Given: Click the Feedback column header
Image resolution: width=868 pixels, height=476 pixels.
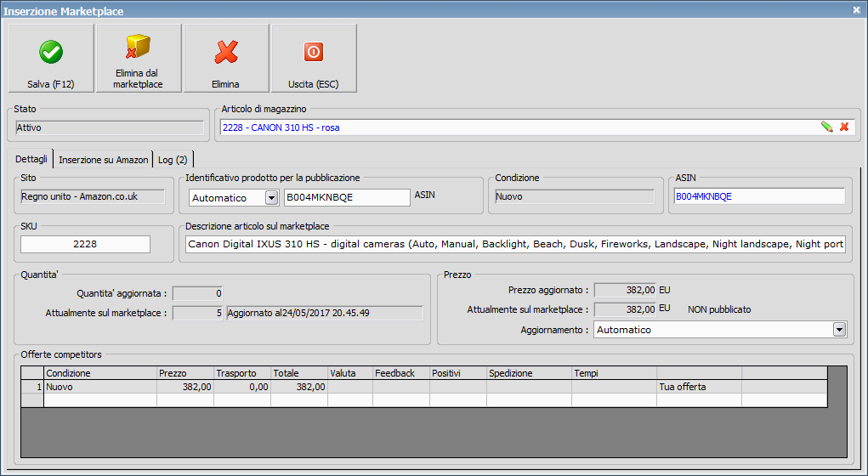Looking at the screenshot, I should pyautogui.click(x=400, y=373).
